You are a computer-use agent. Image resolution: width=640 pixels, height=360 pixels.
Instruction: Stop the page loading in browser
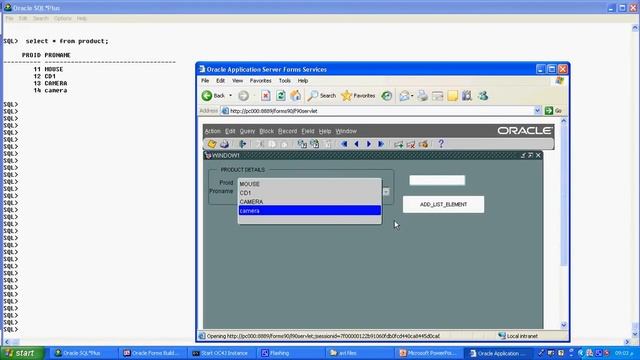266,96
